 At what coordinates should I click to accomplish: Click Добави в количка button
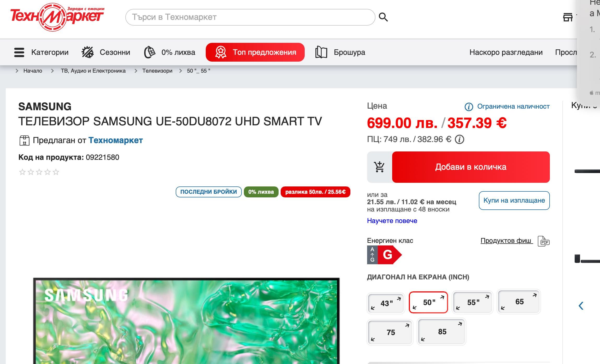[471, 167]
